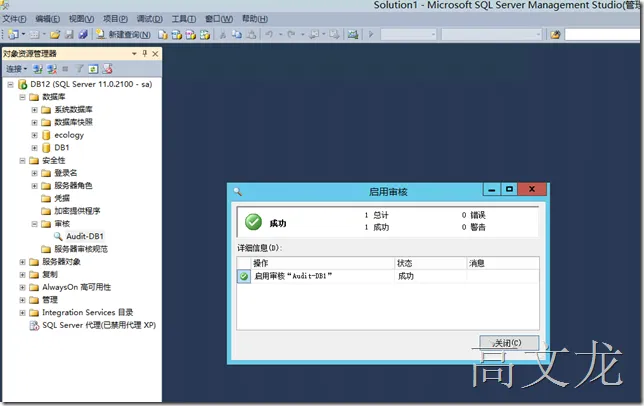Click the Undo arrow icon
The width and height of the screenshot is (644, 406).
(269, 34)
